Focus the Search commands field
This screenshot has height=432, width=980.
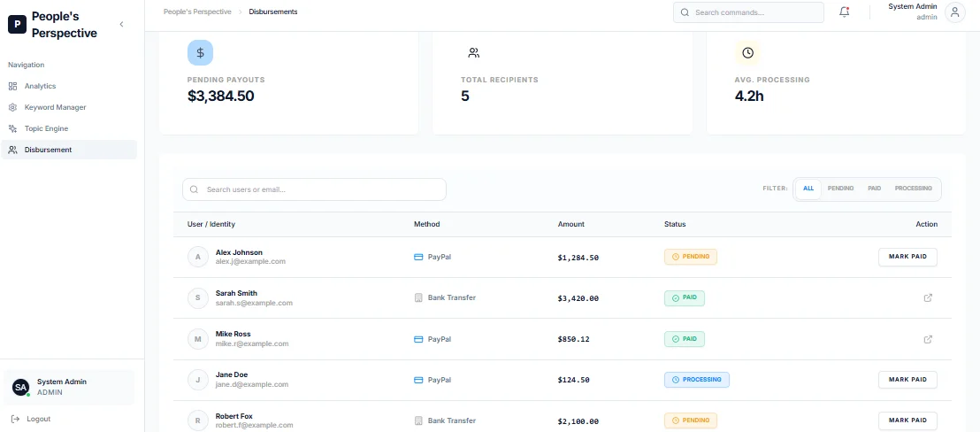pyautogui.click(x=748, y=12)
